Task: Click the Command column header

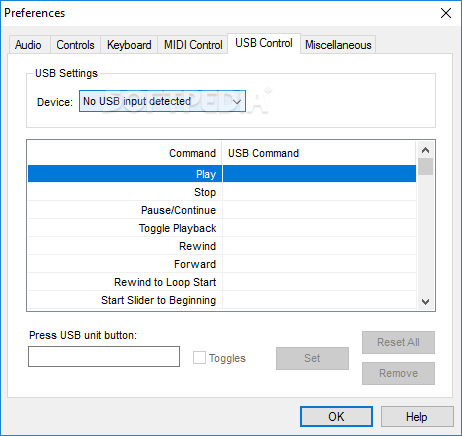Action: pos(125,153)
